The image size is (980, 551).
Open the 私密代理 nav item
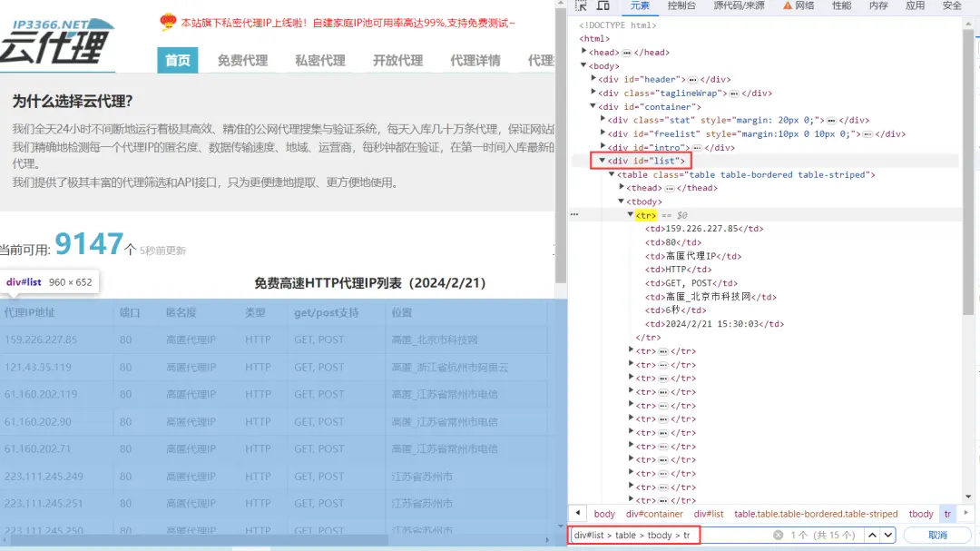(x=320, y=60)
